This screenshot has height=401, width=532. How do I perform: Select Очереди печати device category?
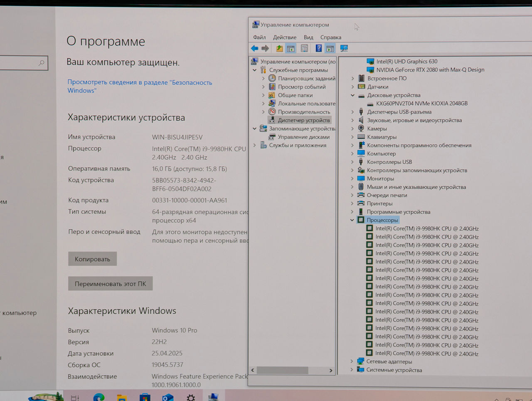pyautogui.click(x=387, y=195)
